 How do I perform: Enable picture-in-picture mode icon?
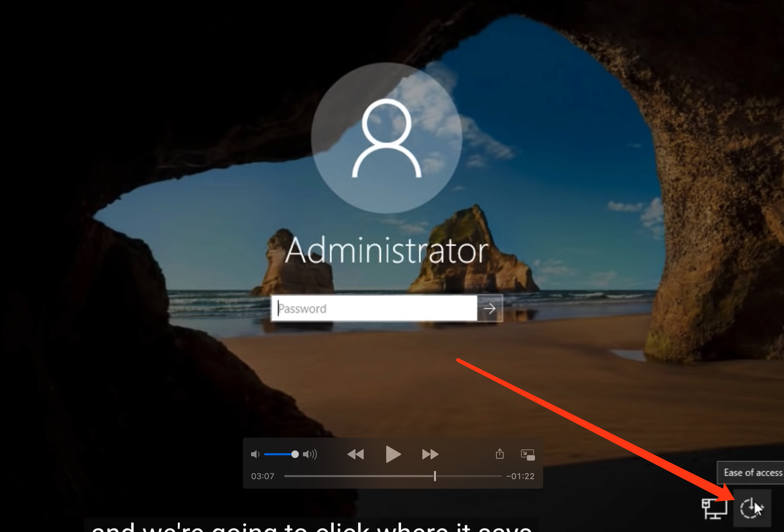528,455
